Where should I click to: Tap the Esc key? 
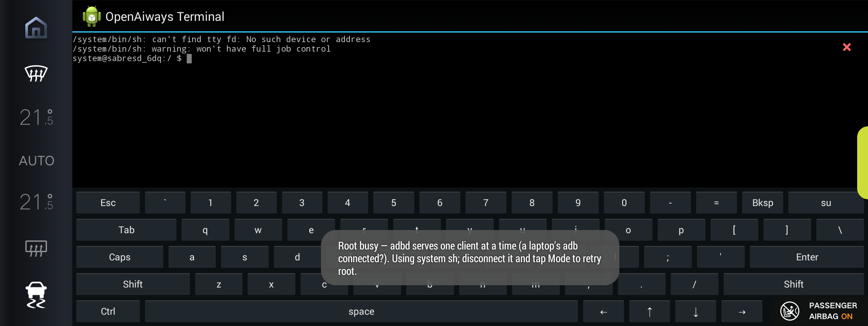108,203
